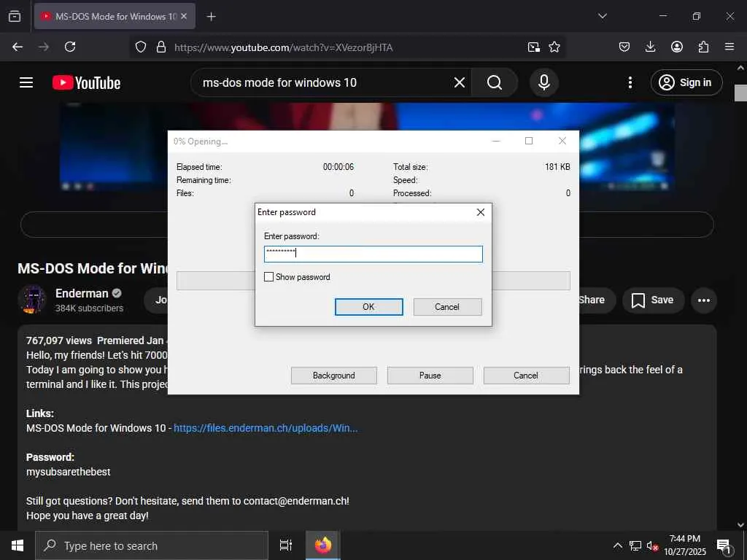Go back to the previous page
Image resolution: width=747 pixels, height=560 pixels.
tap(18, 47)
